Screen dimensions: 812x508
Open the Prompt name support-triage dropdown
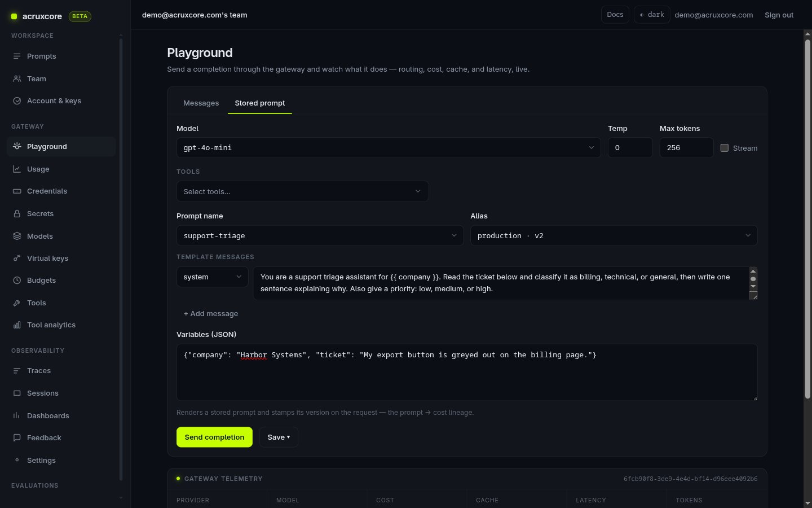tap(320, 235)
